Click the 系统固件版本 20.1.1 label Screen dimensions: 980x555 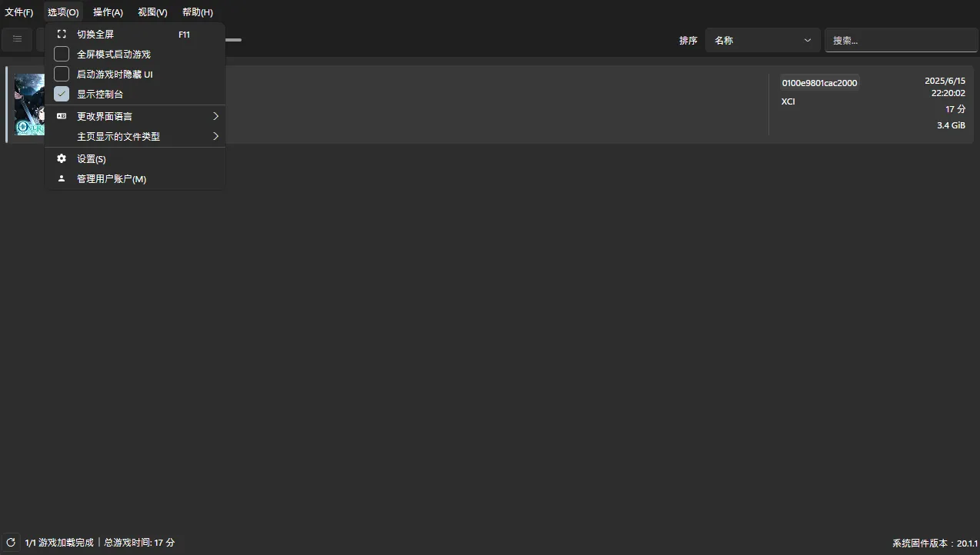tap(934, 543)
